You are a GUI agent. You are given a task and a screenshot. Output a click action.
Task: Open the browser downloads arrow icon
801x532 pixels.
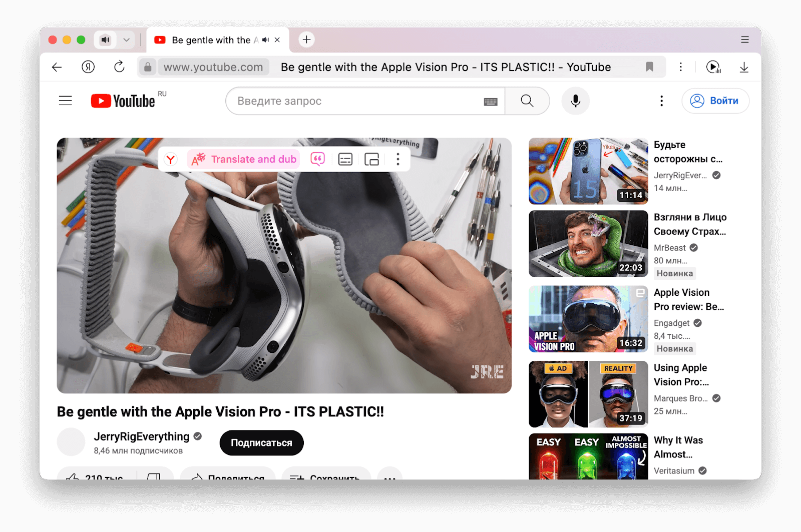click(x=744, y=67)
